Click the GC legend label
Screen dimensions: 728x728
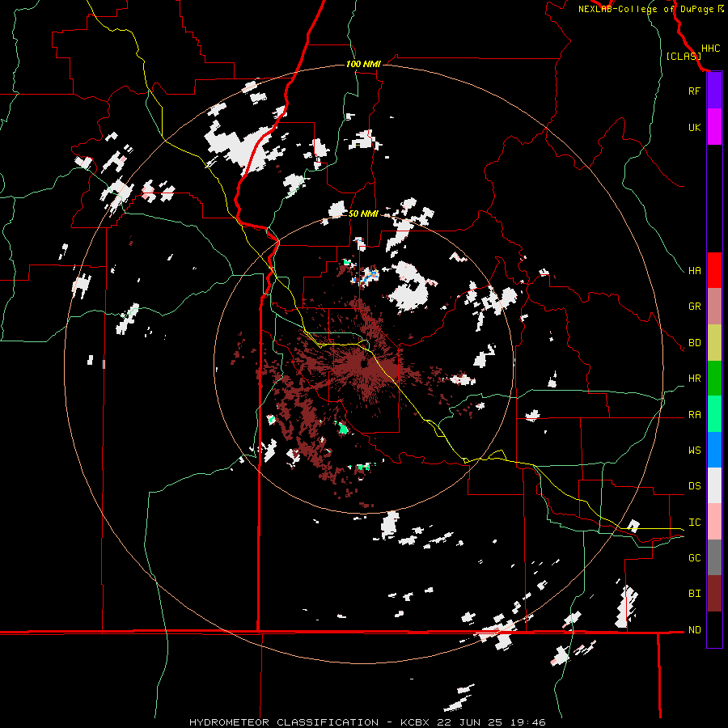click(694, 558)
